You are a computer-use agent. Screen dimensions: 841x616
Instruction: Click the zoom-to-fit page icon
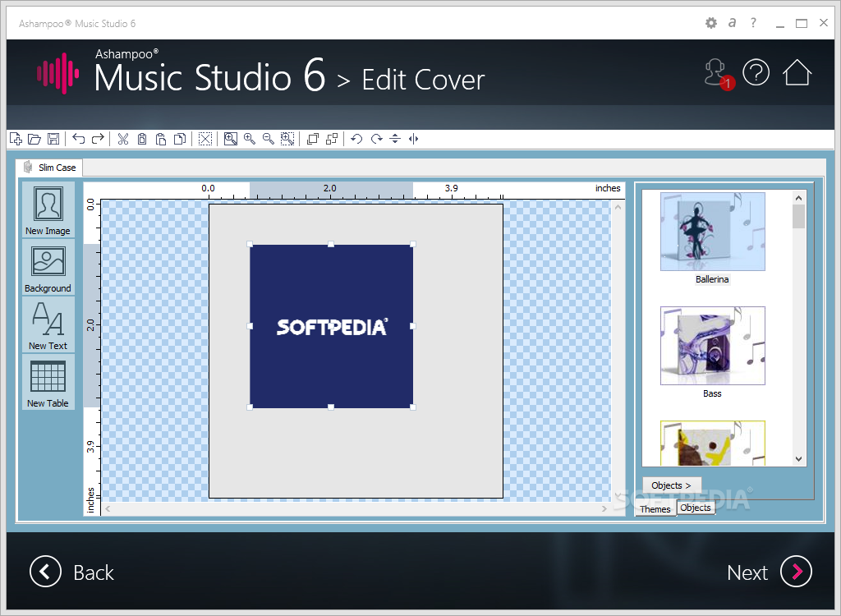(x=231, y=139)
